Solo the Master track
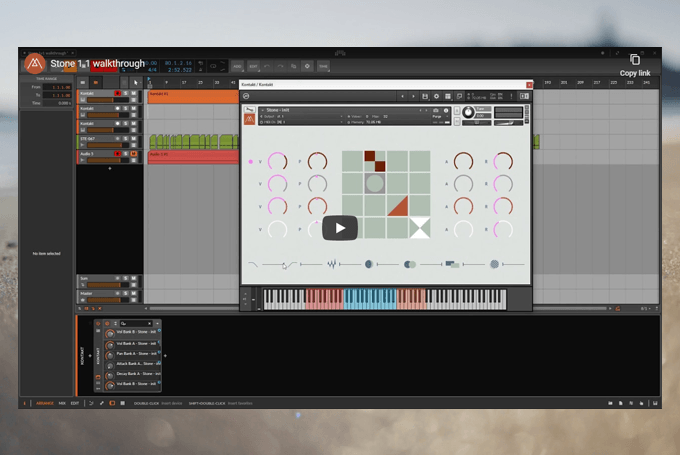The width and height of the screenshot is (680, 455). coord(125,294)
